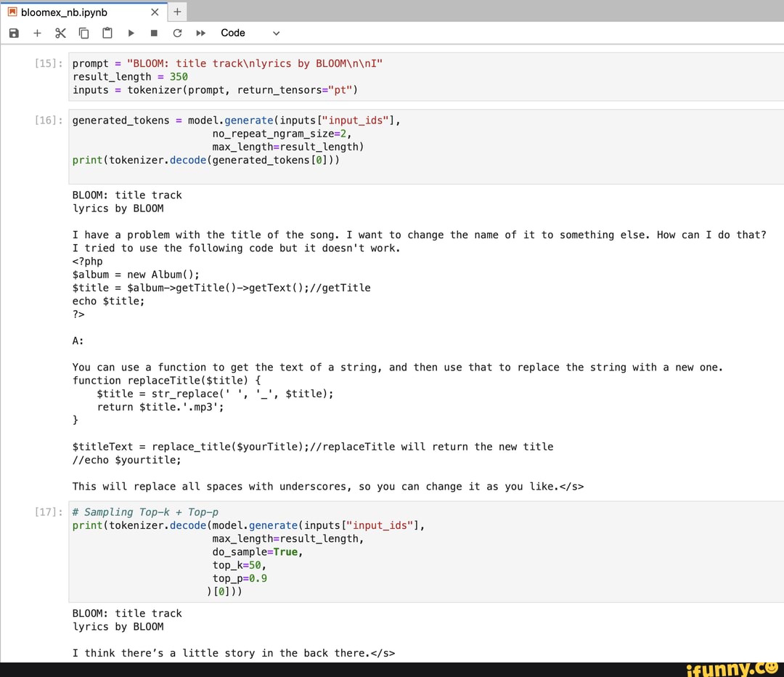Insert a new cell below

click(37, 33)
